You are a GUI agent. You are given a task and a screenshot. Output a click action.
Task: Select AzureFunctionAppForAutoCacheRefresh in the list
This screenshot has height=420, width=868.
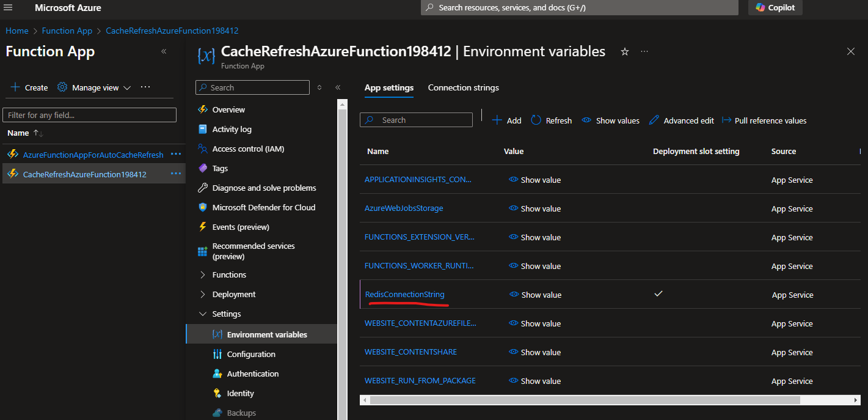click(x=93, y=155)
